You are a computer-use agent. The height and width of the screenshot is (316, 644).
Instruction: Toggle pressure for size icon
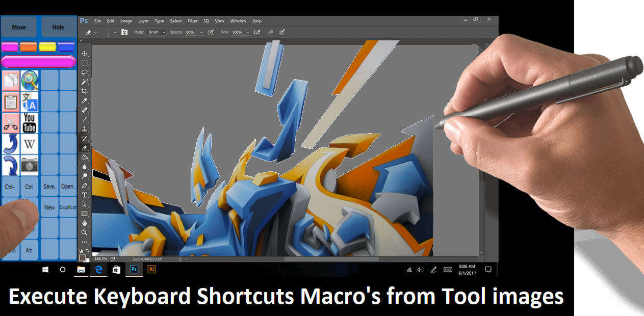[x=281, y=32]
